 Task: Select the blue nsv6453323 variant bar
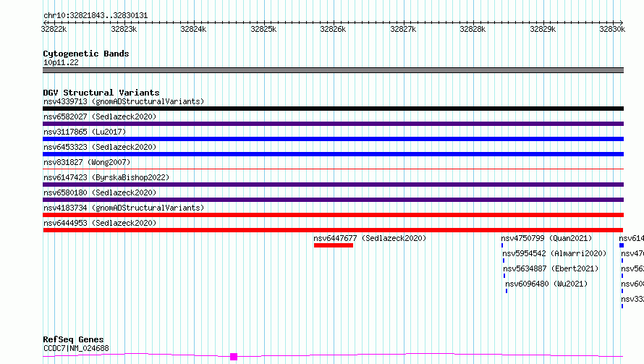pyautogui.click(x=333, y=154)
